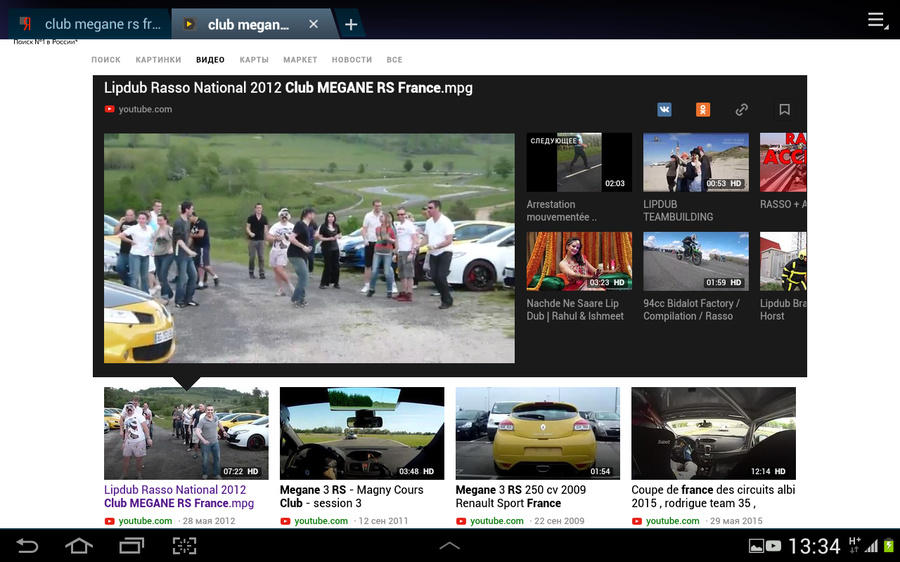The height and width of the screenshot is (562, 900).
Task: Open a new browser tab
Action: pos(351,24)
